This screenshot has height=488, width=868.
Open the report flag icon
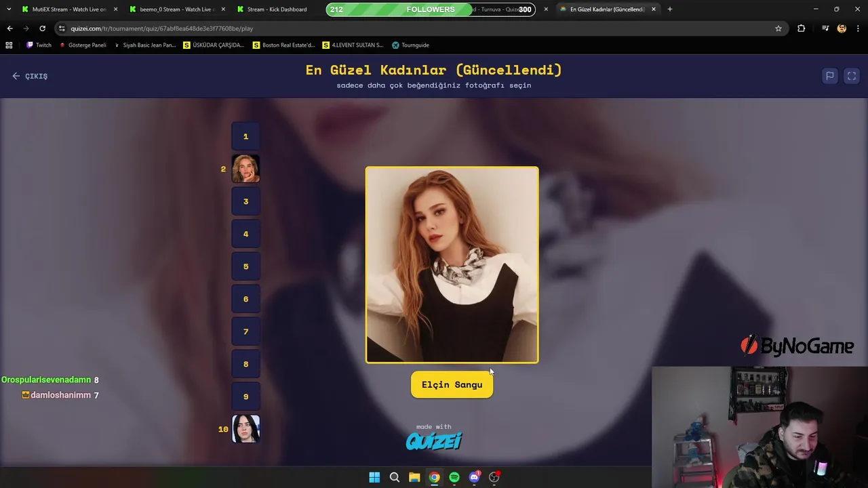click(x=829, y=76)
